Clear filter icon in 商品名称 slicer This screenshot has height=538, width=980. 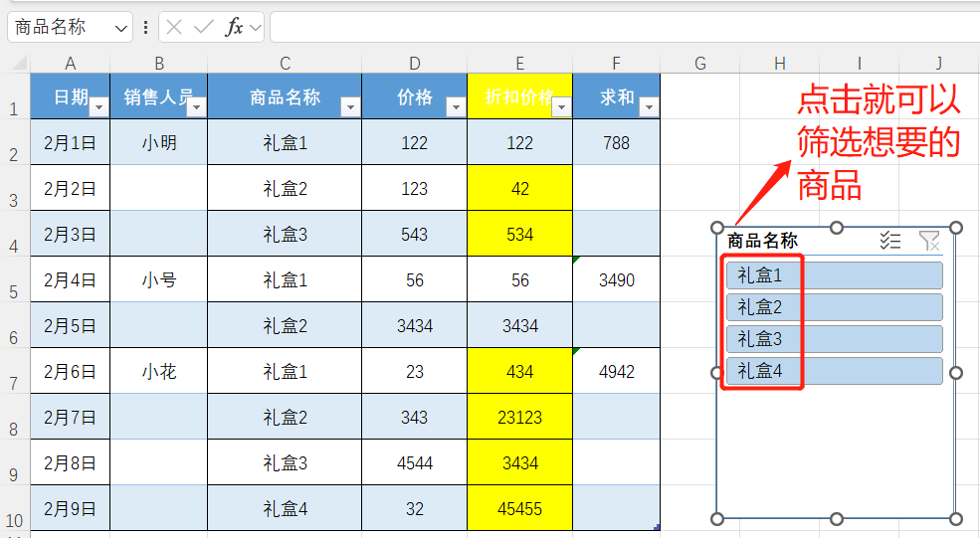929,241
